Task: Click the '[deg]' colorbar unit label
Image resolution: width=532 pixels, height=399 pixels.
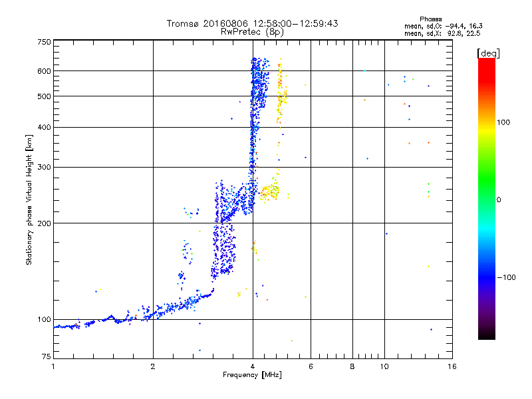Action: tap(488, 53)
